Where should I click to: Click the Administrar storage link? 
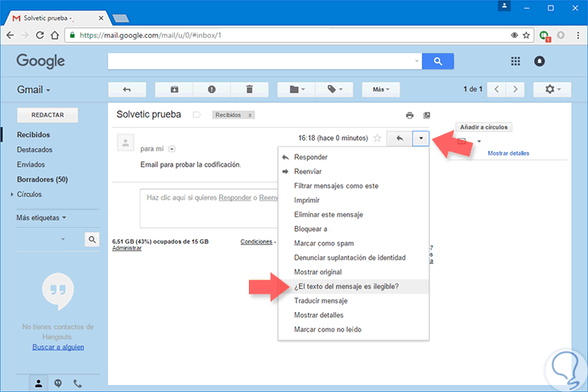coord(126,248)
